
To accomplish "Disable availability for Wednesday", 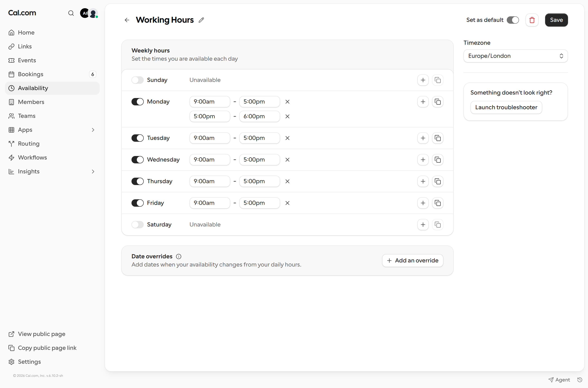I will [137, 160].
